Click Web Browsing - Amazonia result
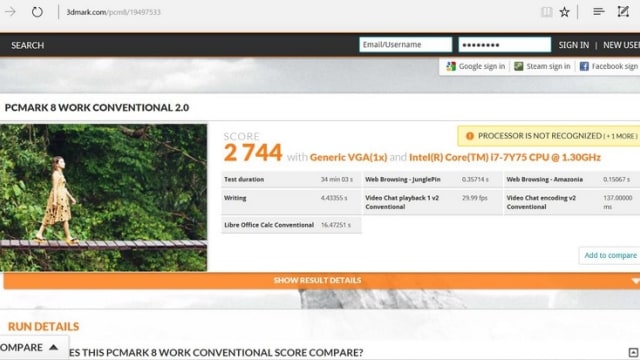 pyautogui.click(x=572, y=180)
